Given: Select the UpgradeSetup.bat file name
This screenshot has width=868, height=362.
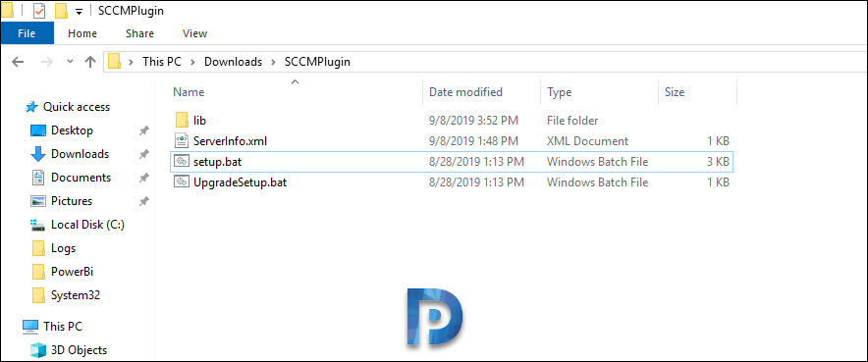Looking at the screenshot, I should point(240,181).
